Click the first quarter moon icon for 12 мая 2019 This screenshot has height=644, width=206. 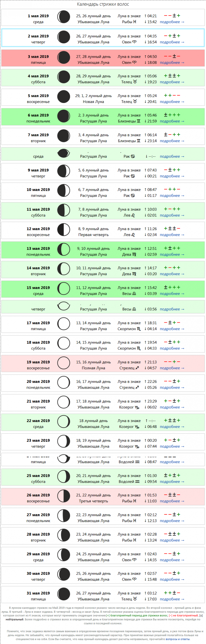[x=64, y=230]
